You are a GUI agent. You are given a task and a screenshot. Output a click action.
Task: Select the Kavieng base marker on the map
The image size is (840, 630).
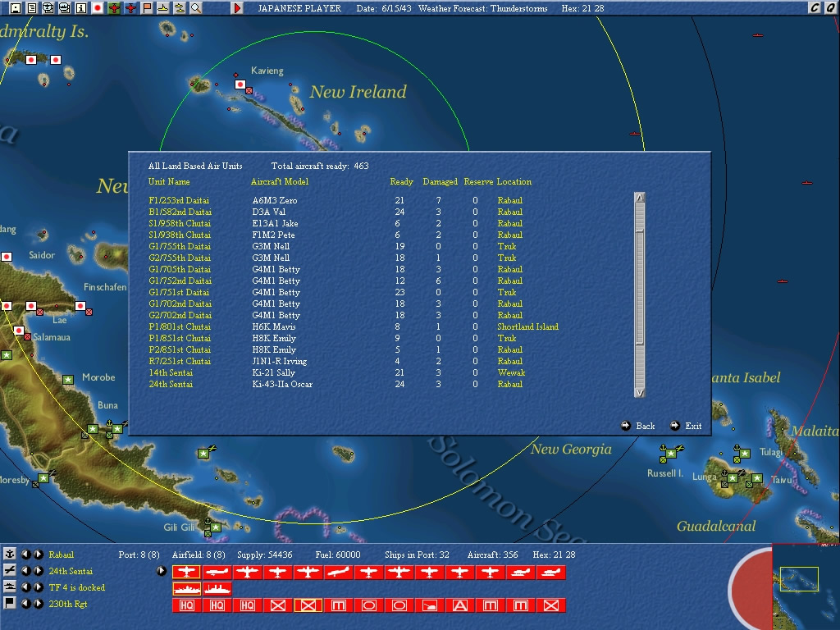(240, 84)
